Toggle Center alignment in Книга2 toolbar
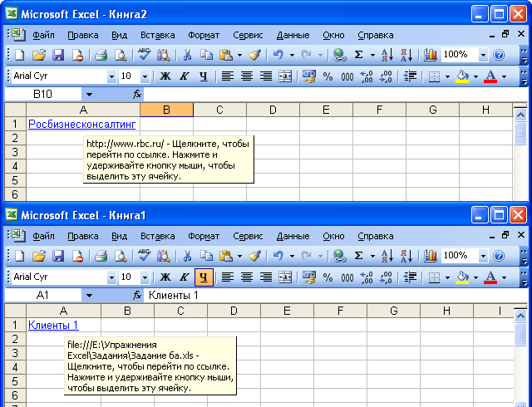Viewport: 532px width, 407px height. tap(247, 76)
